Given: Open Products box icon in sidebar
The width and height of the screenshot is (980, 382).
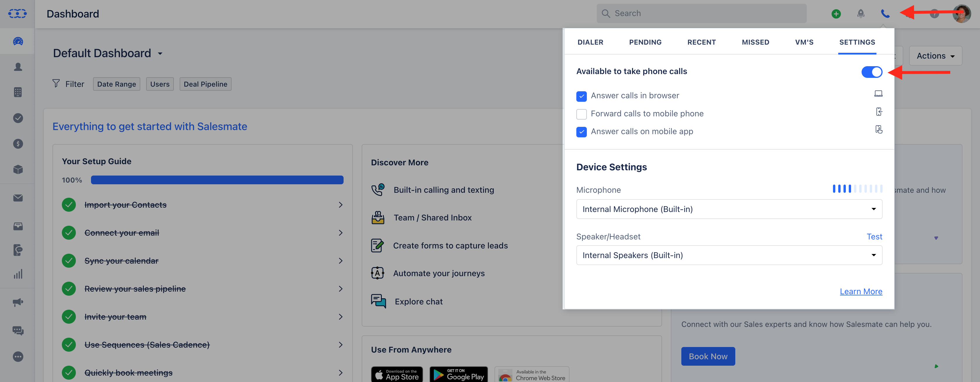Looking at the screenshot, I should [18, 169].
